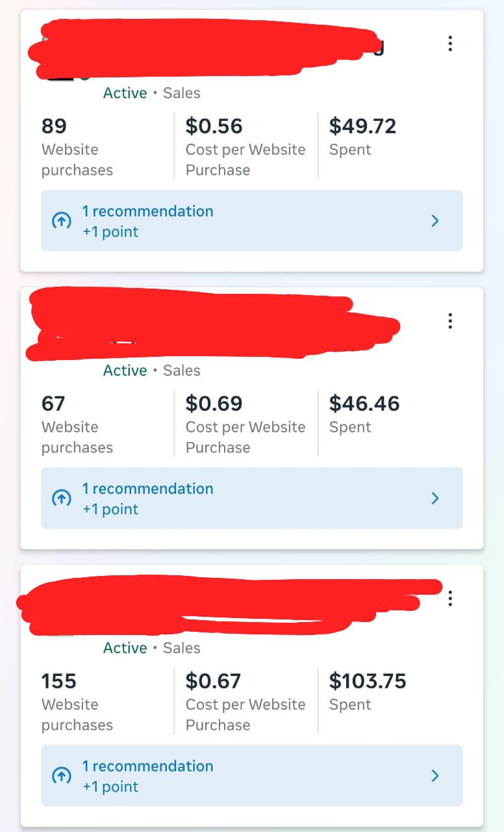This screenshot has height=832, width=504.
Task: Open the 1 recommendation link under $103.75 spent
Action: click(147, 766)
